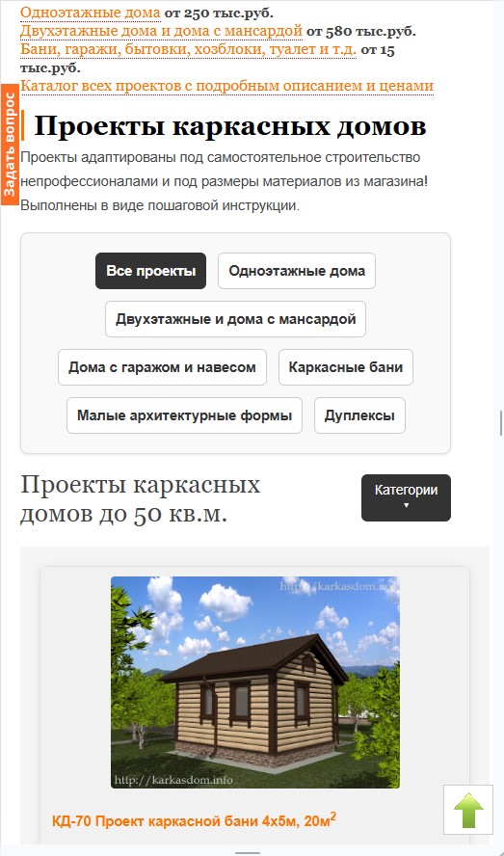This screenshot has width=504, height=856.
Task: Choose Дома с гаражом и навесом filter
Action: [x=162, y=367]
